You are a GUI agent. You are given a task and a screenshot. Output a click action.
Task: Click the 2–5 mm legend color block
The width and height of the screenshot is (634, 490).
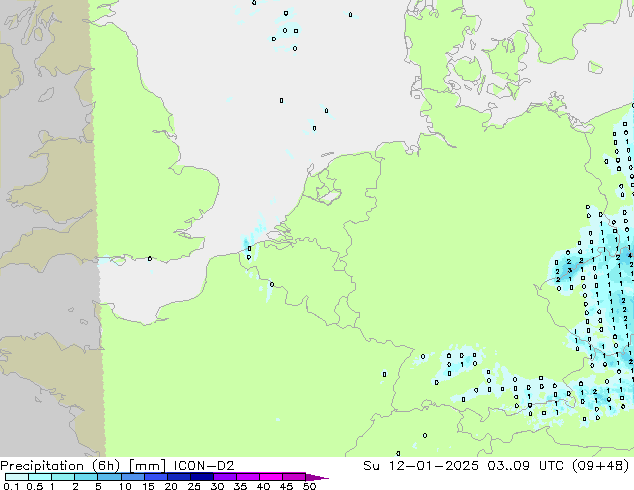[x=86, y=477]
